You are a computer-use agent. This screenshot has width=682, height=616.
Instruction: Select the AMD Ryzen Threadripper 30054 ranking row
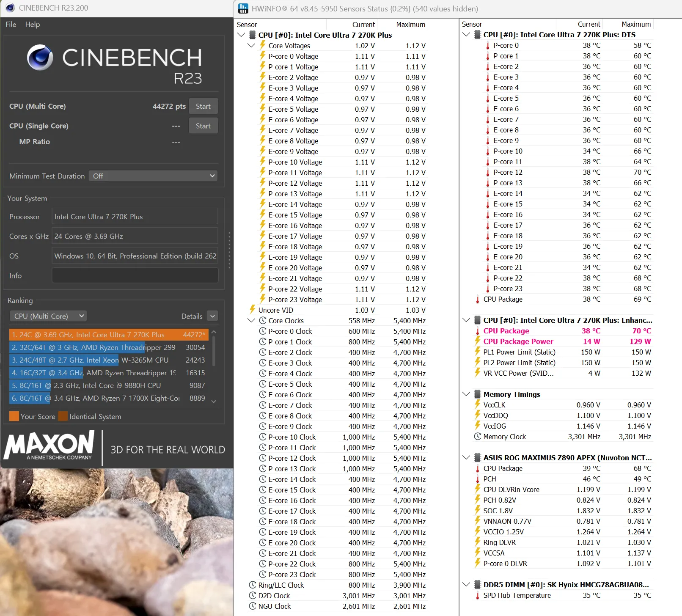click(x=109, y=347)
